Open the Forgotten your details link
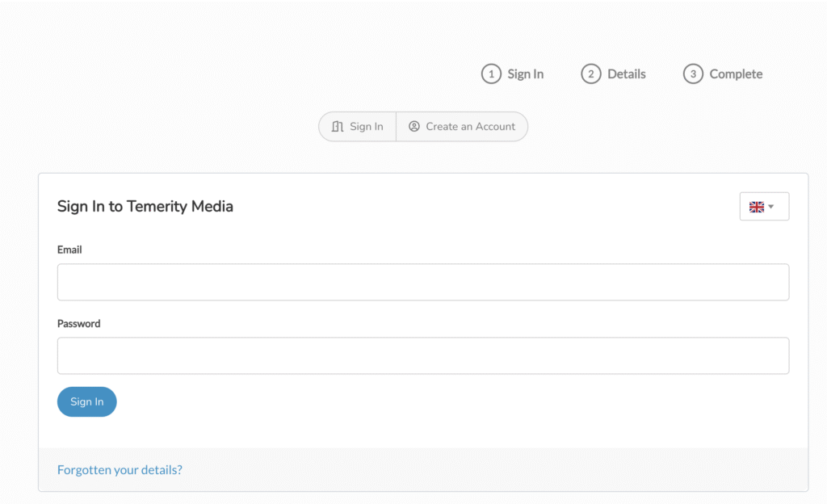The image size is (827, 504). (x=120, y=470)
